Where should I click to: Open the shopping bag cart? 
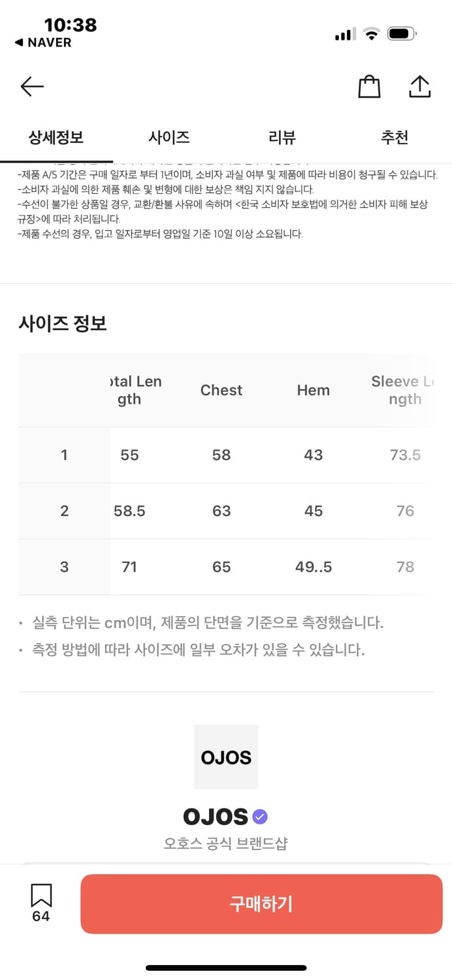click(369, 87)
